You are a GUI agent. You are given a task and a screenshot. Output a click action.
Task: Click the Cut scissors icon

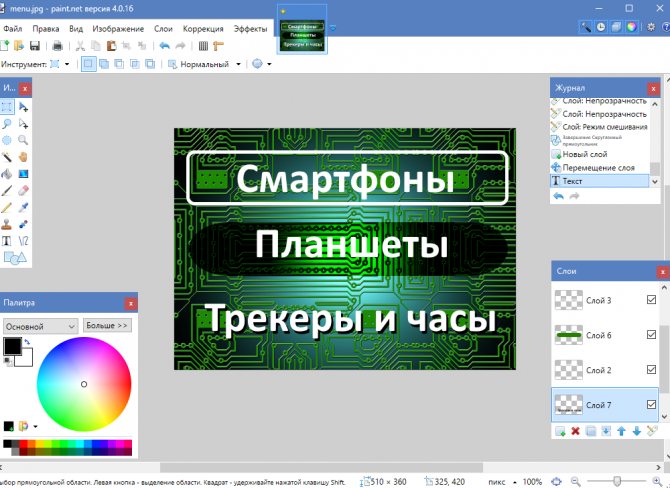(x=80, y=46)
